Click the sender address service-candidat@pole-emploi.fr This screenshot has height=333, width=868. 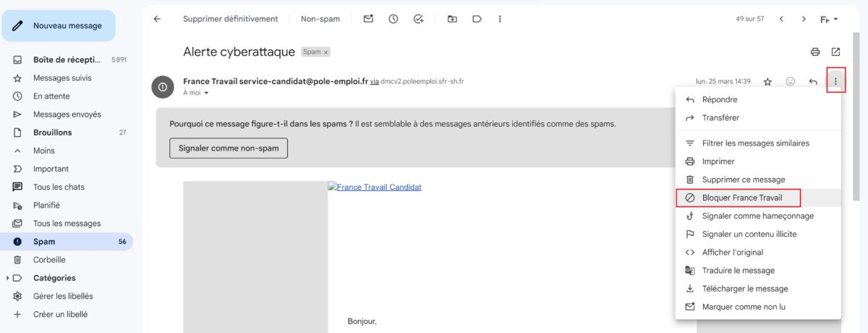pyautogui.click(x=304, y=81)
